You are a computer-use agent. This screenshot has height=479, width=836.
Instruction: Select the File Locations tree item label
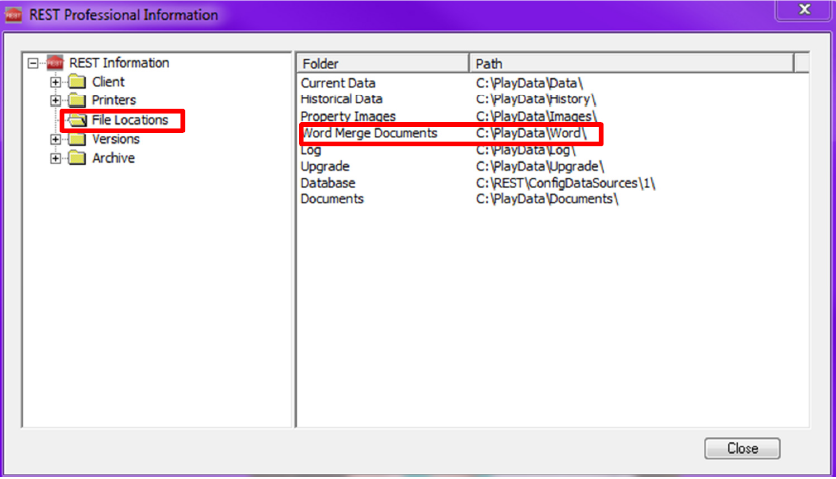point(130,120)
